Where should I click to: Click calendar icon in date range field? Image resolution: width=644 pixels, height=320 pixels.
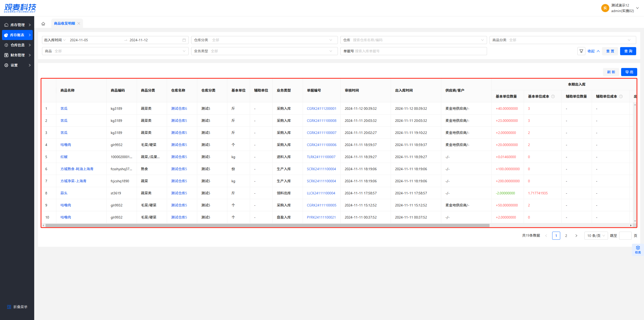click(x=184, y=40)
